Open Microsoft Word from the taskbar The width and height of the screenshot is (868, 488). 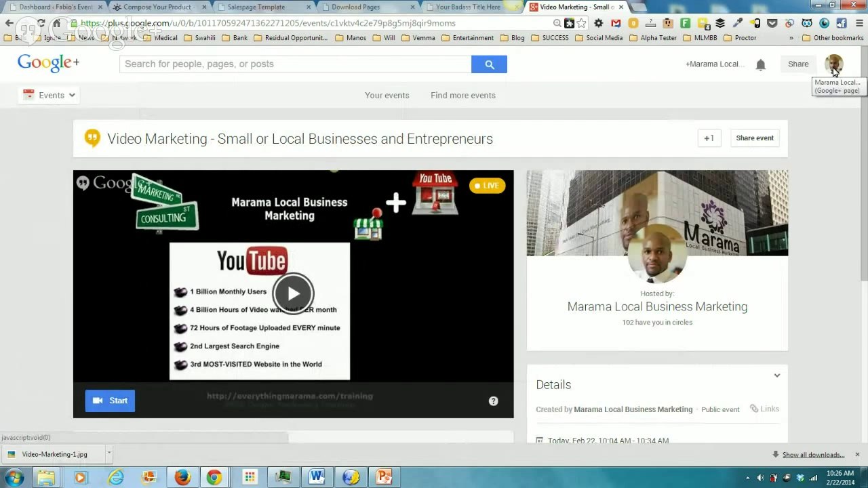tap(317, 477)
